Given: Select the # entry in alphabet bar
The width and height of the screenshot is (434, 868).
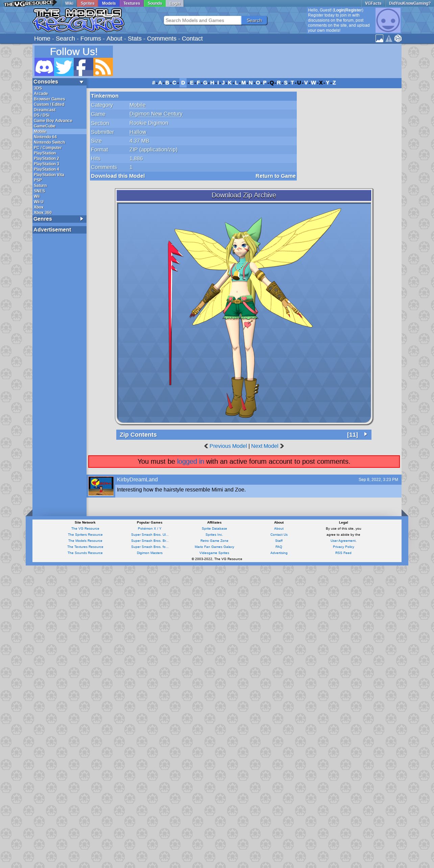Looking at the screenshot, I should (x=153, y=83).
